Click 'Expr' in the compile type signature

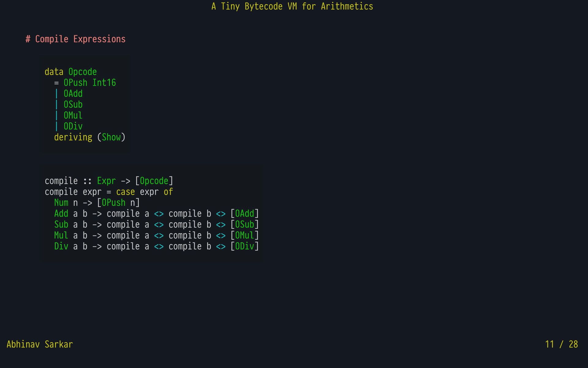(x=106, y=181)
